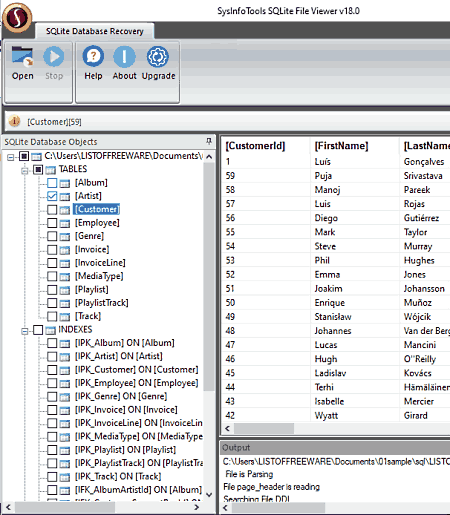Click index icon for [IPK_Genre] ON [Genre]
450x515 pixels.
click(65, 397)
